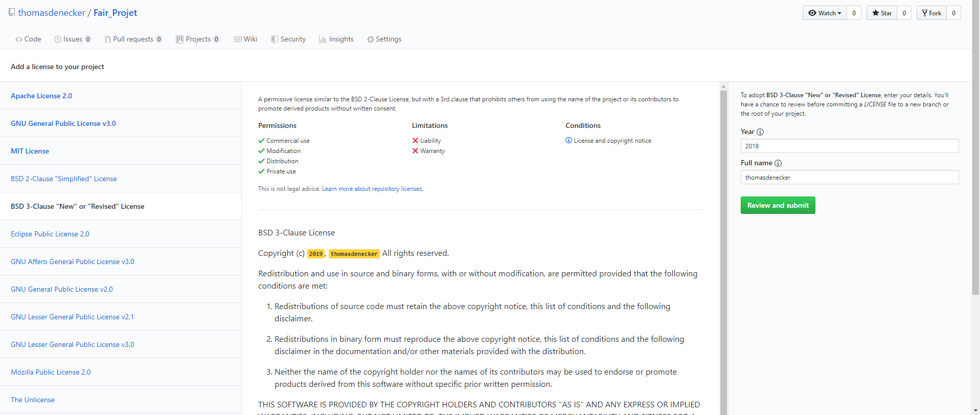Click Learn more about repository licenses link
The image size is (980, 415).
pyautogui.click(x=373, y=189)
